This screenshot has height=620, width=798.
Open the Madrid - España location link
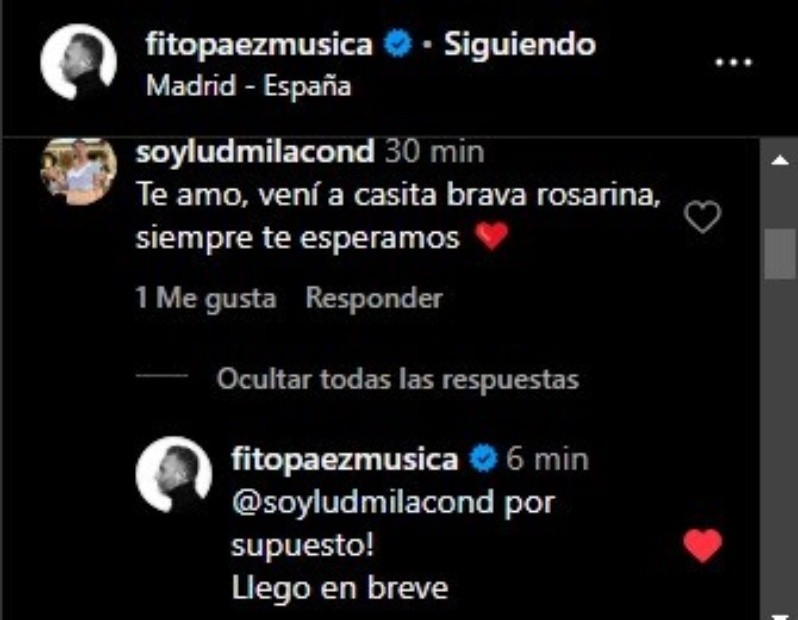248,86
